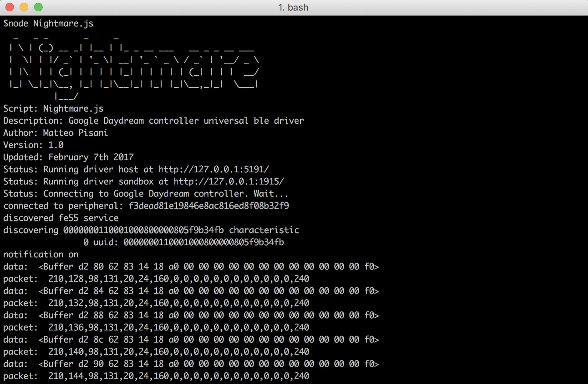Maximize the terminal with green button

pos(38,7)
